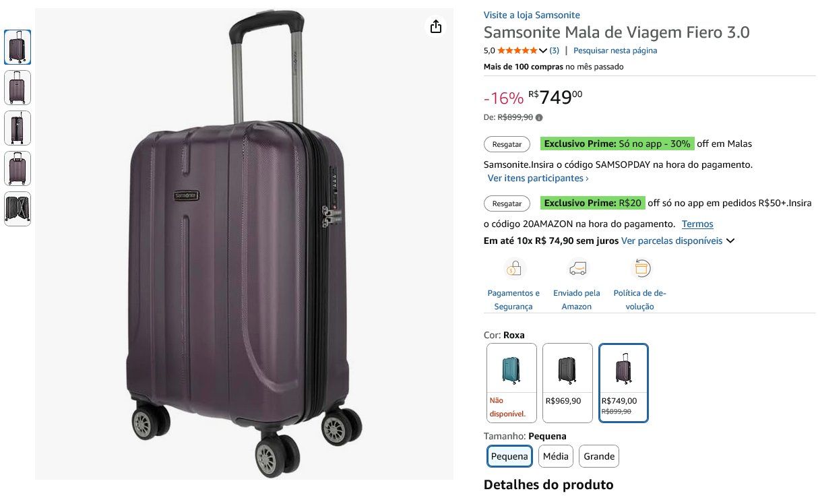
Task: Select the Média size option
Action: [556, 456]
